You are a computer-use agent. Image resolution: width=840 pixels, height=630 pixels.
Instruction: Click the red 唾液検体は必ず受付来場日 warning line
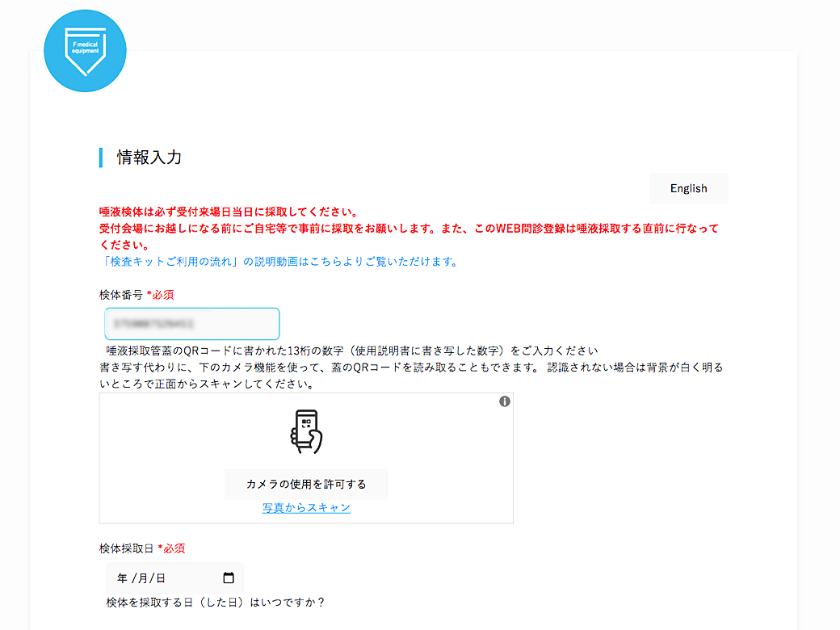click(x=229, y=212)
